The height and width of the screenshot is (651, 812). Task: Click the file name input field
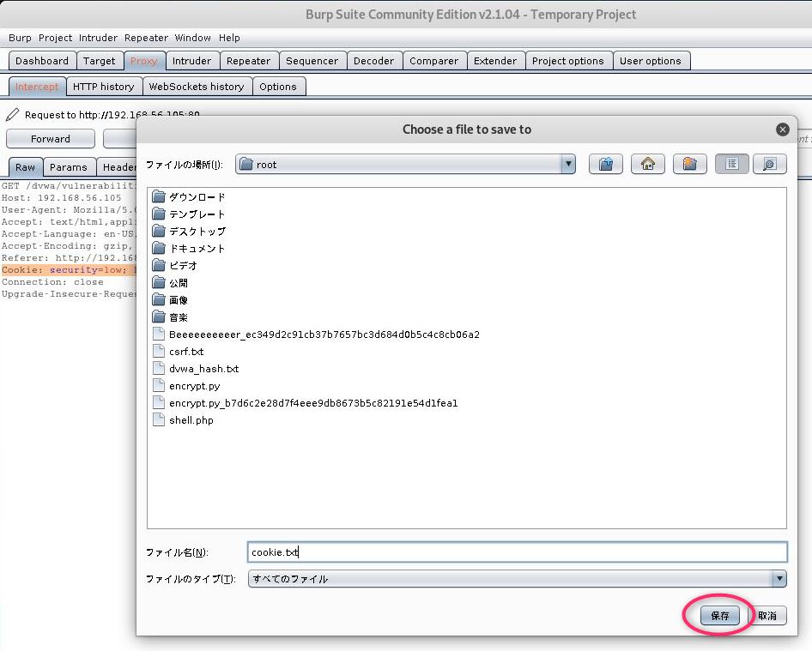pyautogui.click(x=517, y=552)
